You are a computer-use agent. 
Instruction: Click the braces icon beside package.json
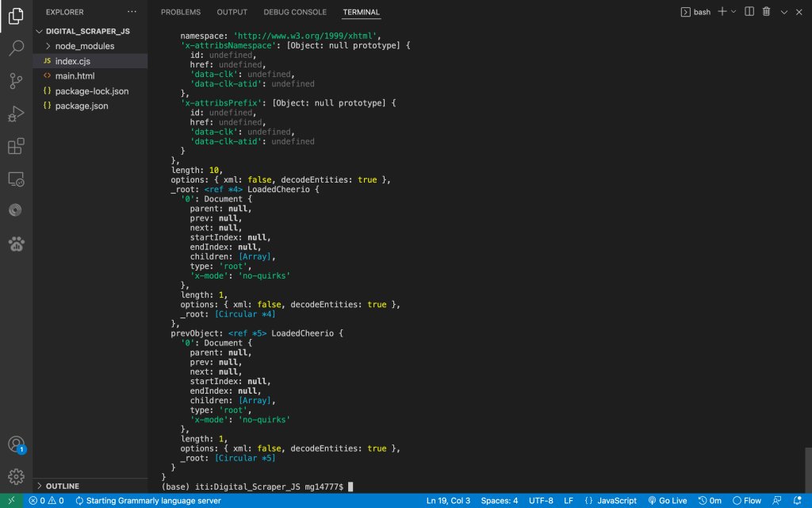click(47, 106)
